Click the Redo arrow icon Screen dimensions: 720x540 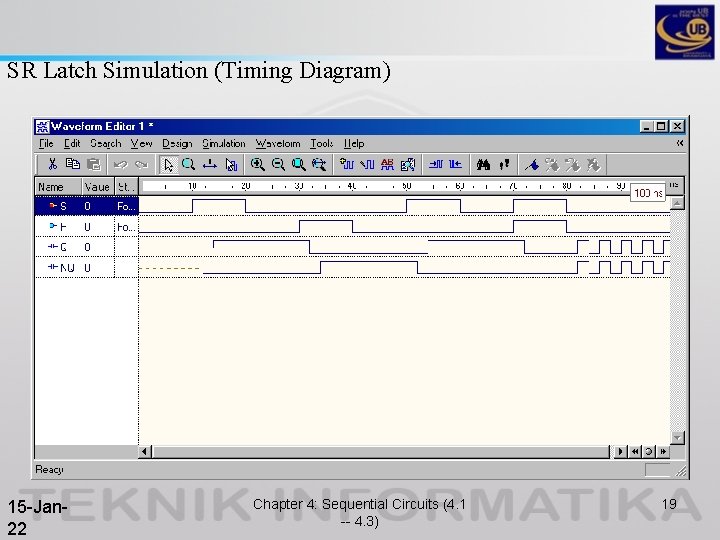point(141,164)
